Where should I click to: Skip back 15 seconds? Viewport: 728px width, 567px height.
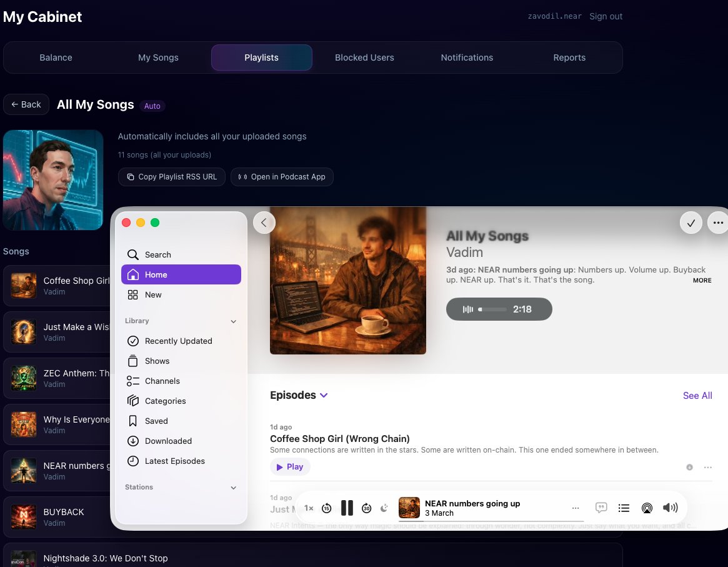326,508
